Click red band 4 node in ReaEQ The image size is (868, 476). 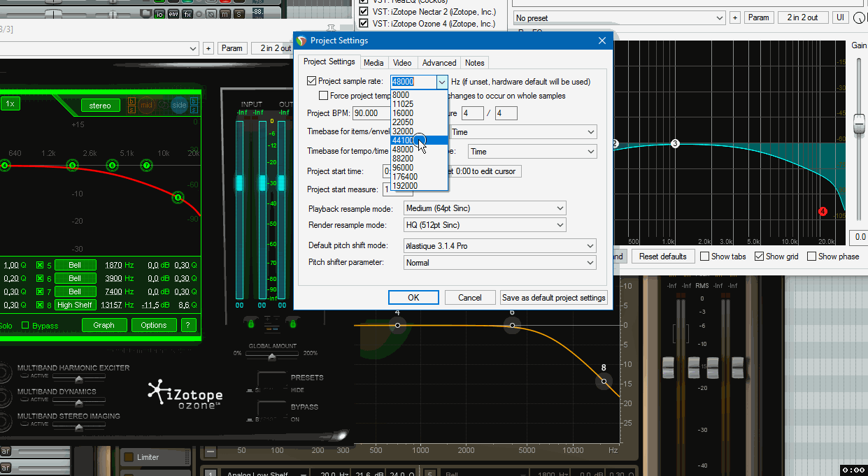(823, 211)
